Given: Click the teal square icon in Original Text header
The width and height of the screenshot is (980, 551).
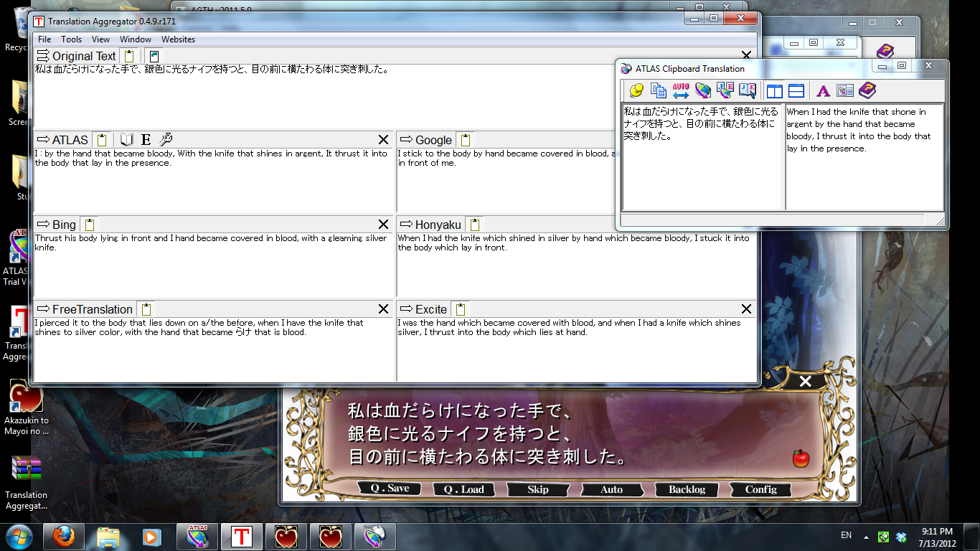Looking at the screenshot, I should [x=154, y=56].
